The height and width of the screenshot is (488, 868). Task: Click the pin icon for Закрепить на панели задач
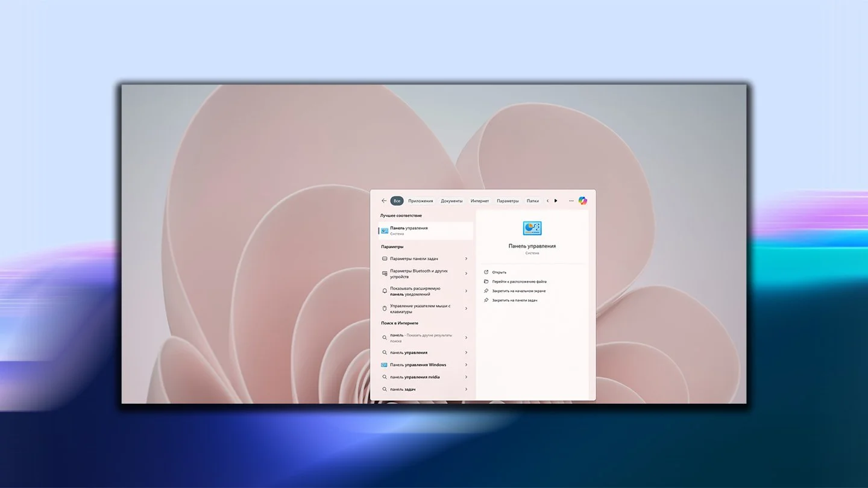click(486, 300)
